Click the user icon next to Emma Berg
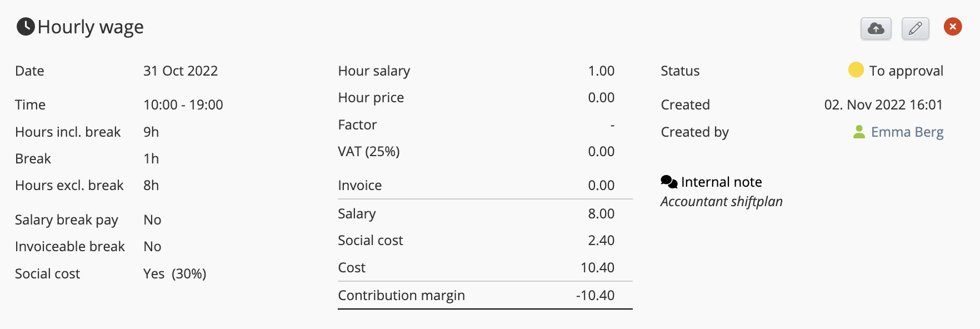This screenshot has width=980, height=329. point(859,132)
